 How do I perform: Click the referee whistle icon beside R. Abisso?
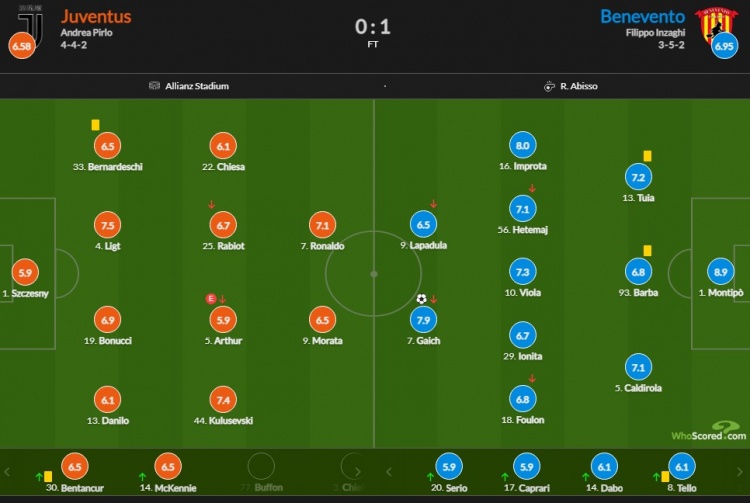point(549,86)
